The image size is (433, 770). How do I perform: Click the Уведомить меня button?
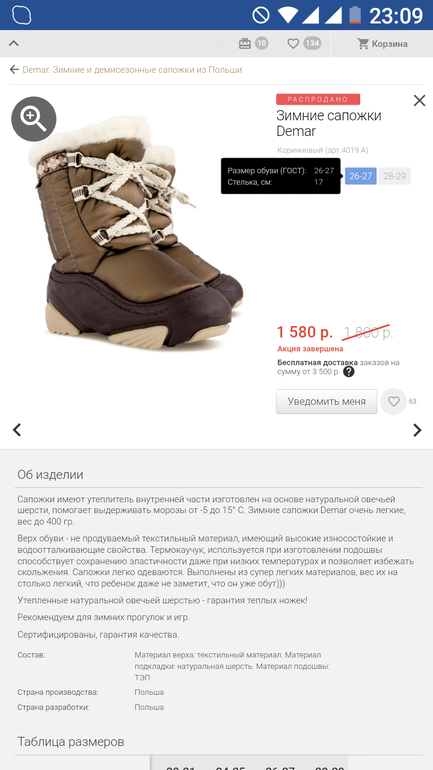[326, 402]
